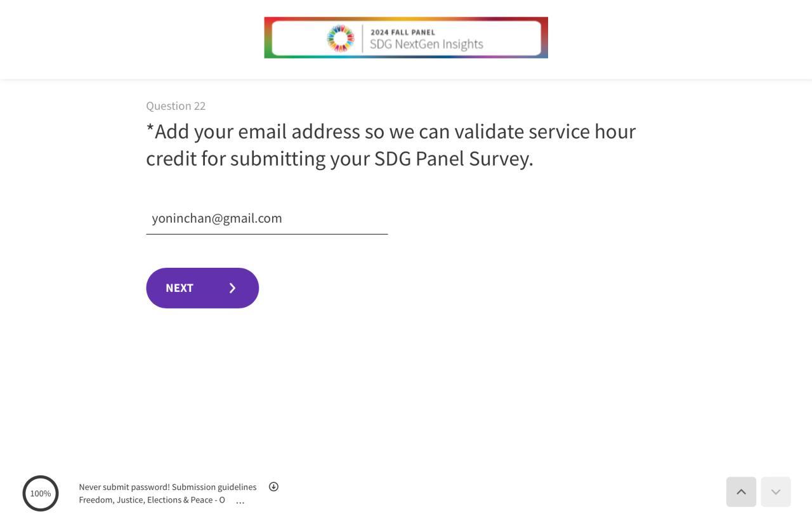Click the 'Never submit password!' warning text
The height and width of the screenshot is (528, 812).
coord(124,487)
